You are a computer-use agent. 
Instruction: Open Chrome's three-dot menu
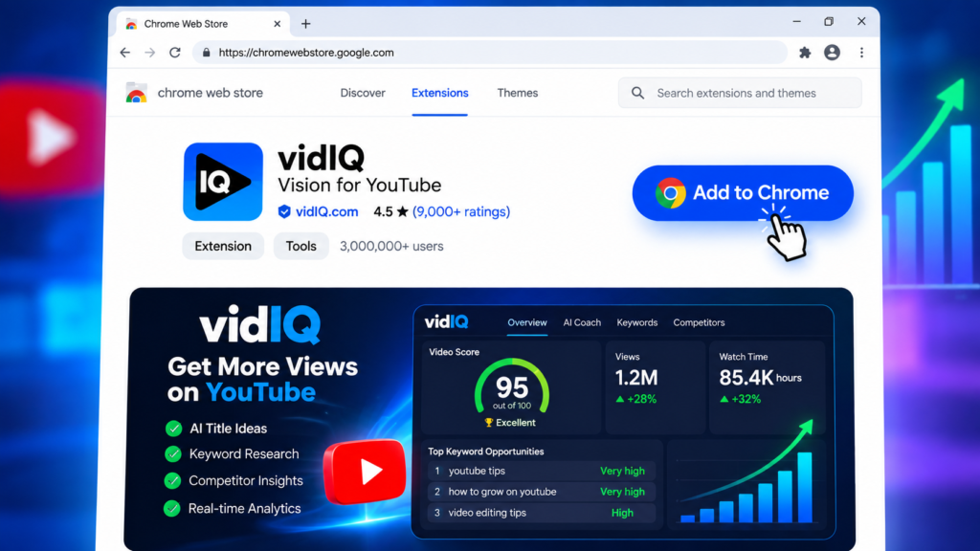pyautogui.click(x=862, y=53)
